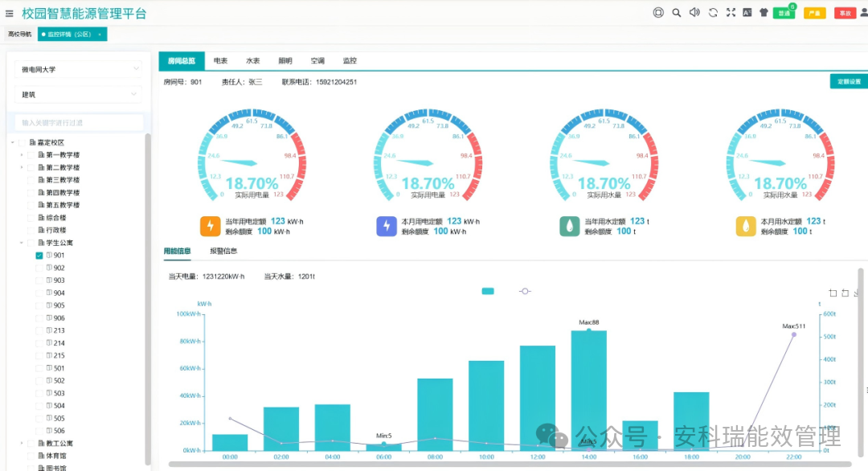
Task: Open the 微电网大学 dropdown
Action: (79, 69)
